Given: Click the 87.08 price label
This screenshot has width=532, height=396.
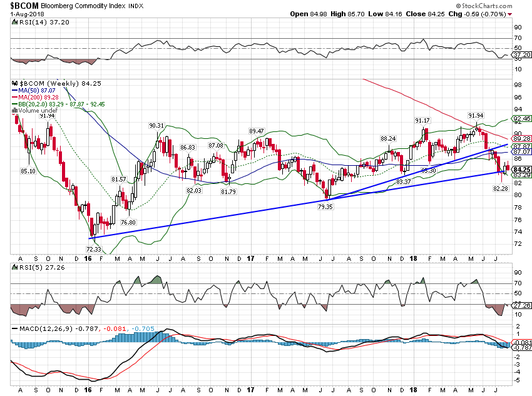Looking at the screenshot, I should click(216, 145).
